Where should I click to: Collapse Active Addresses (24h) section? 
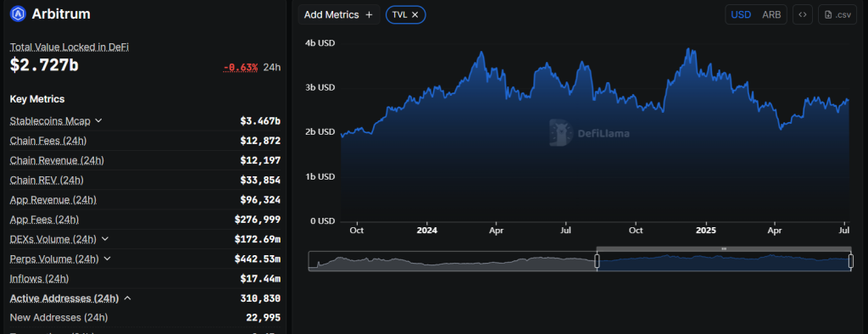coord(127,298)
